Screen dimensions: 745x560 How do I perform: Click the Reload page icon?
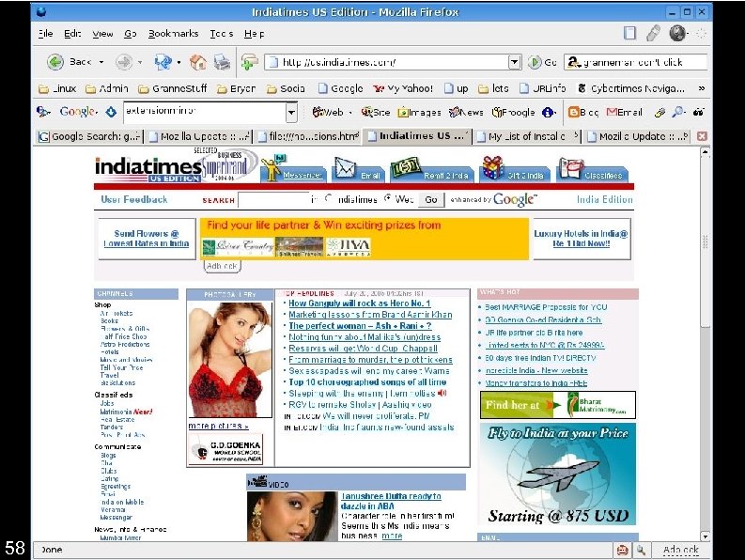[x=163, y=62]
